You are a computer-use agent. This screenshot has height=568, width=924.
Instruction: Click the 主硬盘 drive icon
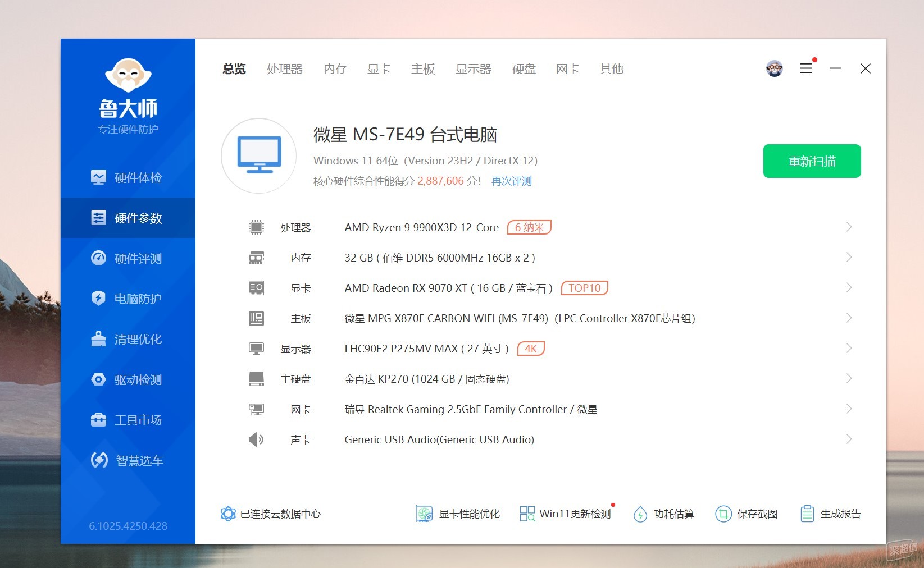click(x=256, y=379)
